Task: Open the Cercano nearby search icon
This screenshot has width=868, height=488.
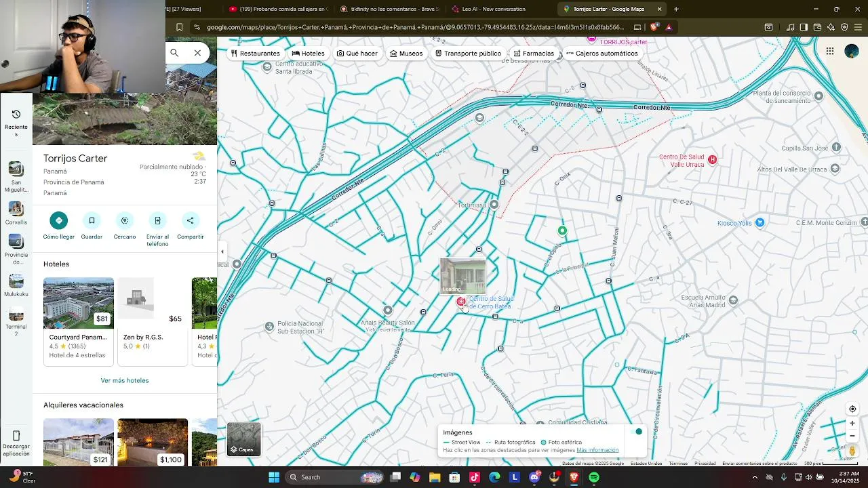Action: tap(125, 220)
